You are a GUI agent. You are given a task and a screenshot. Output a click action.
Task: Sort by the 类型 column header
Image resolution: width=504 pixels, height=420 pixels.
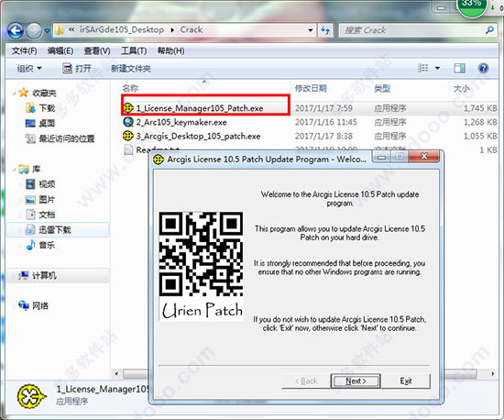click(382, 88)
